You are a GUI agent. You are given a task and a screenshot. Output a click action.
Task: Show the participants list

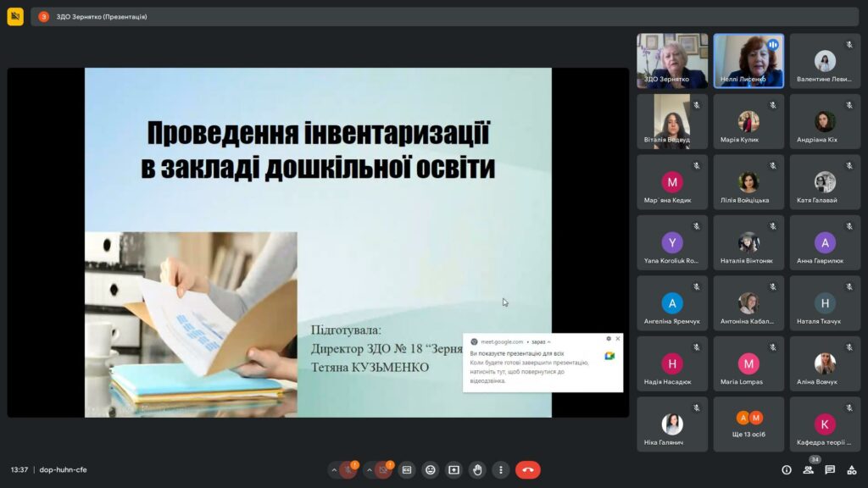808,469
